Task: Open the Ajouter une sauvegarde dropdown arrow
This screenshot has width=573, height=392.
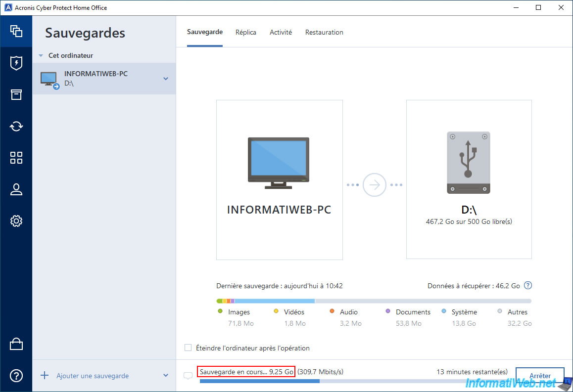Action: tap(166, 375)
